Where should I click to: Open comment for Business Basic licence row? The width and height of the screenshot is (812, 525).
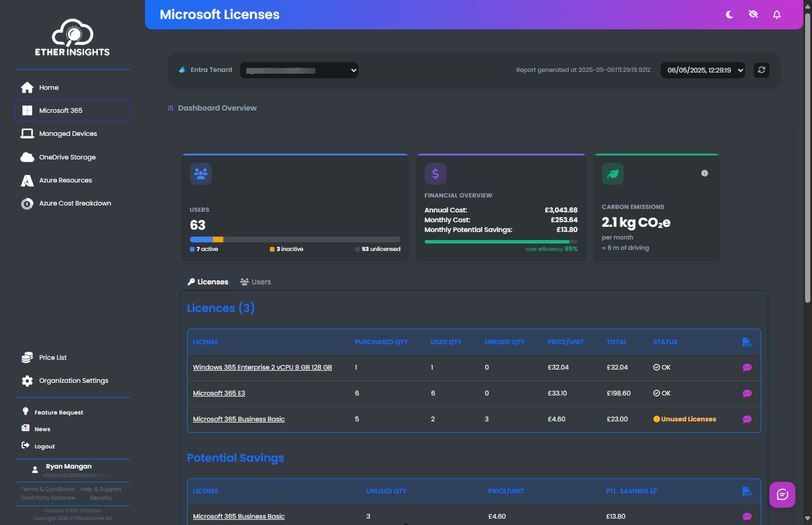pyautogui.click(x=747, y=419)
